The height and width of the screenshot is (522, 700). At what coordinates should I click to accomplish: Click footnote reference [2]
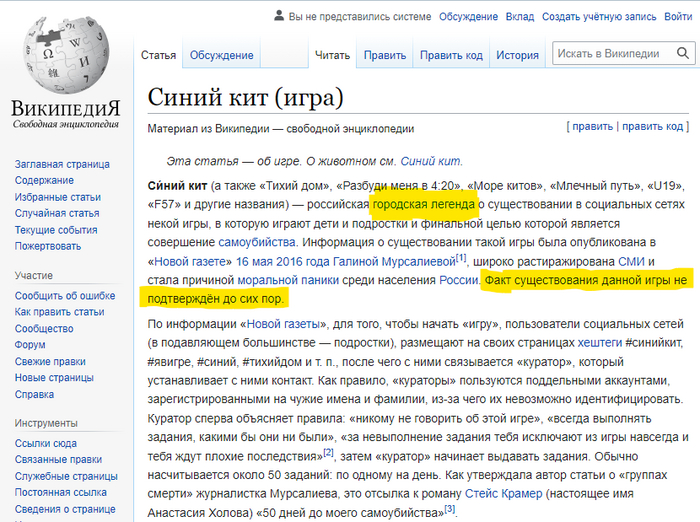click(328, 452)
